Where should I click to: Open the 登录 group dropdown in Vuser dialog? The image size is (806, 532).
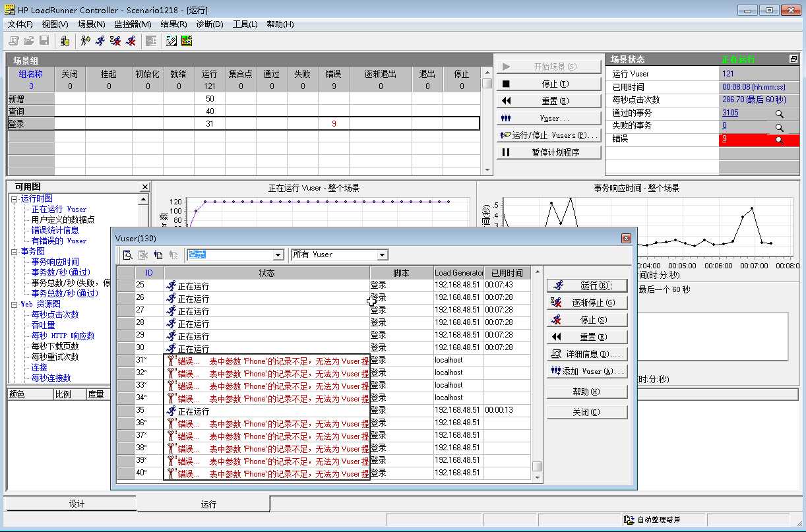(x=278, y=255)
